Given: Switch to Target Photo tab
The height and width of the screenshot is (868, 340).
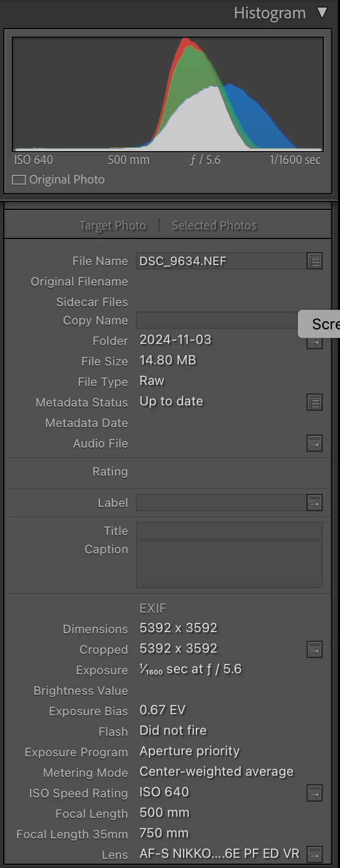Looking at the screenshot, I should [x=113, y=225].
